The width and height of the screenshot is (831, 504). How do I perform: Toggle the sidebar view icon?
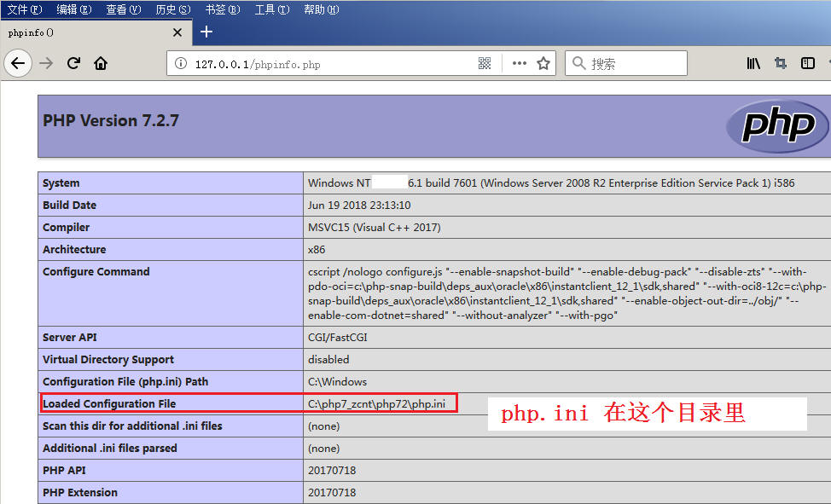coord(808,64)
